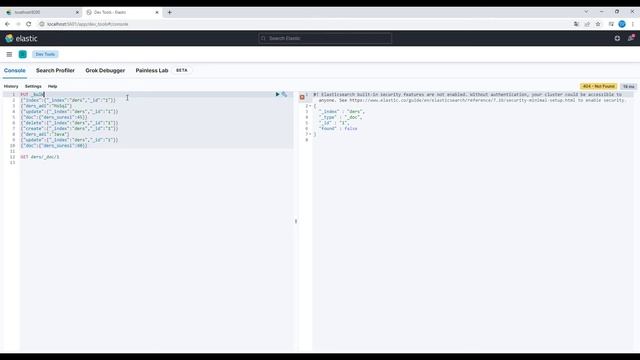Click the BETA badge next to Painless Lab
This screenshot has height=360, width=640.
(x=182, y=70)
